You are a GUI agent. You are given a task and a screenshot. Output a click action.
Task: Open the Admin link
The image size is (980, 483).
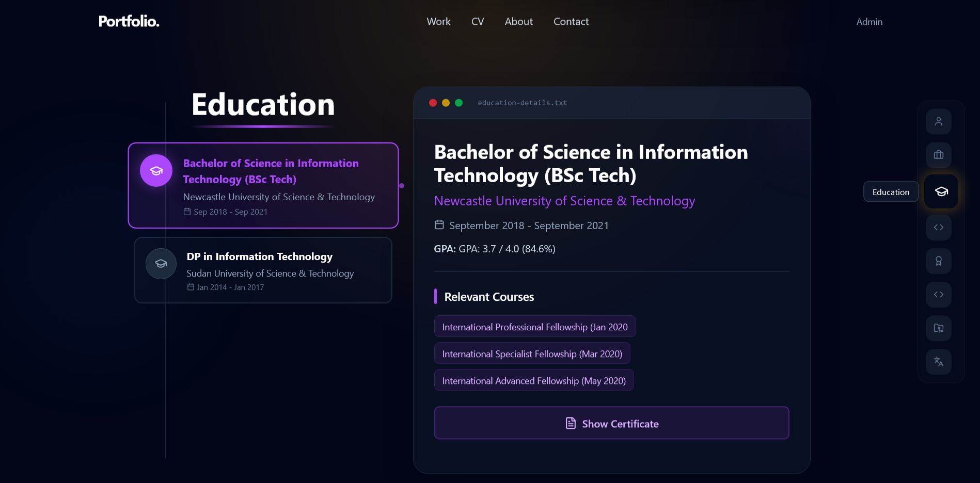click(869, 22)
